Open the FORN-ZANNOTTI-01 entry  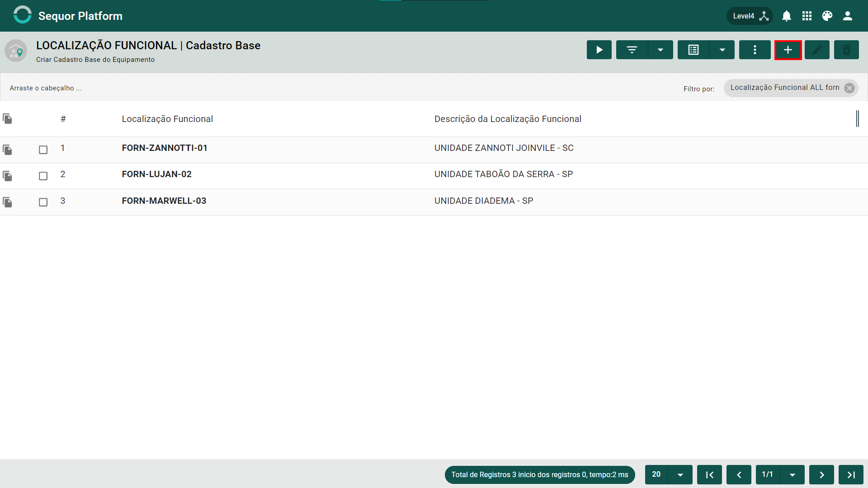(165, 148)
